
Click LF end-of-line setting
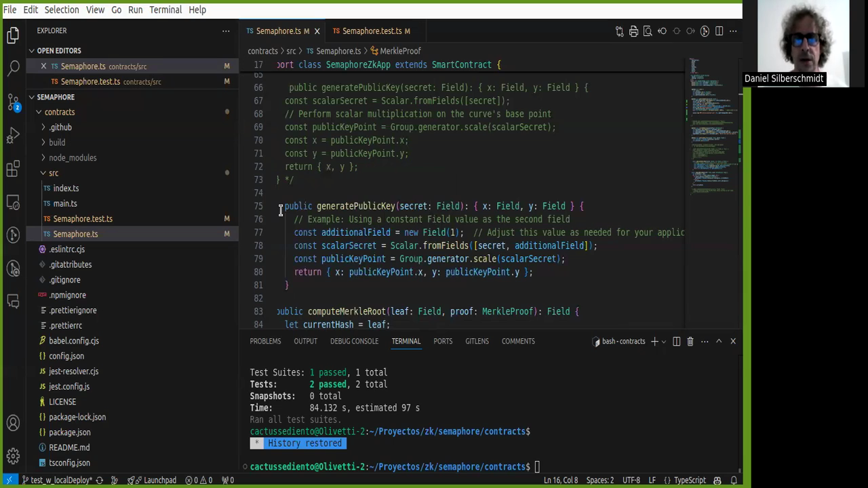tap(652, 480)
